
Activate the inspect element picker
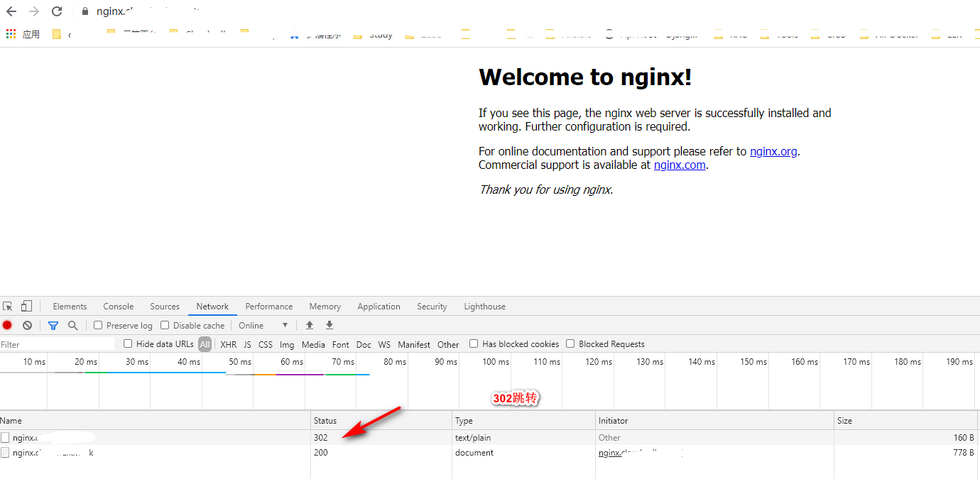tap(8, 307)
